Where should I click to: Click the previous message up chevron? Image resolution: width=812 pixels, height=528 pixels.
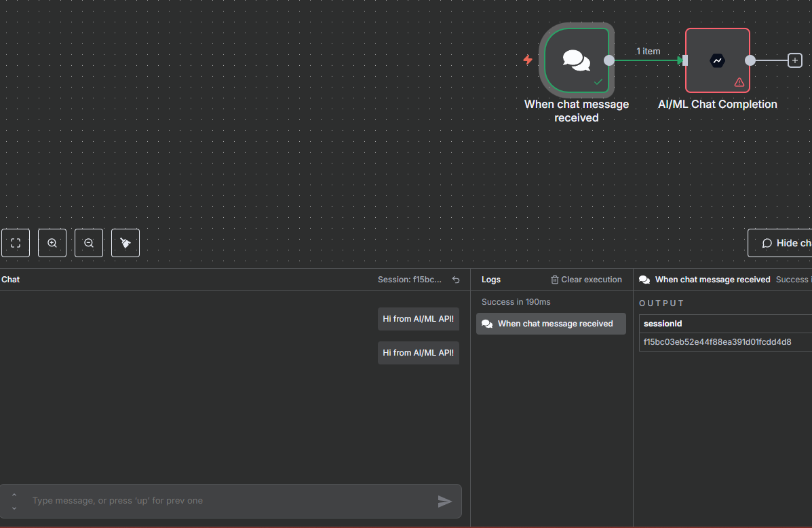point(14,495)
